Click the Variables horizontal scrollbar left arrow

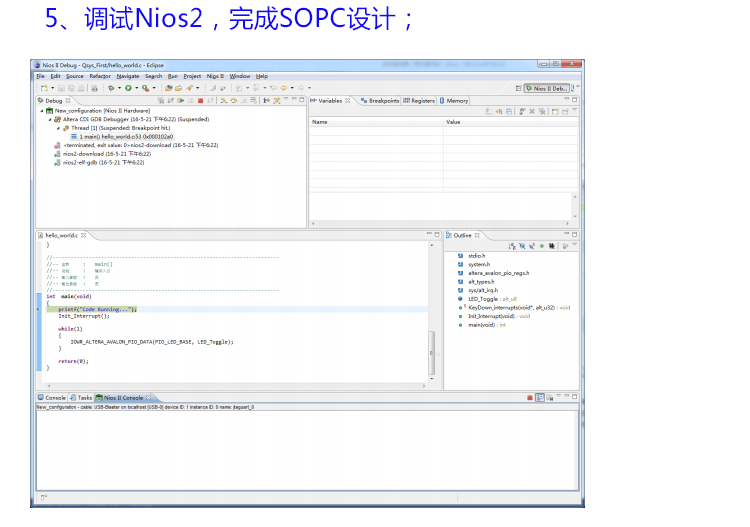point(313,223)
